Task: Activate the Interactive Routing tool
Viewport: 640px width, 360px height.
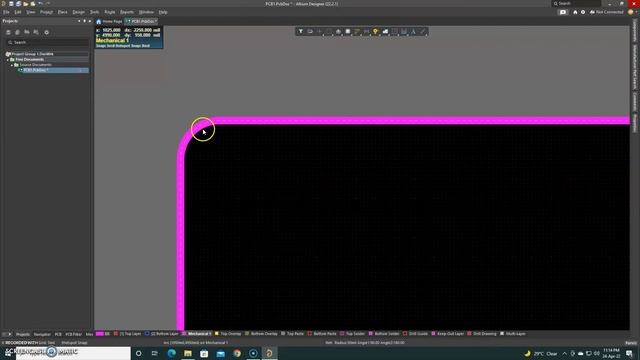Action: pyautogui.click(x=357, y=31)
